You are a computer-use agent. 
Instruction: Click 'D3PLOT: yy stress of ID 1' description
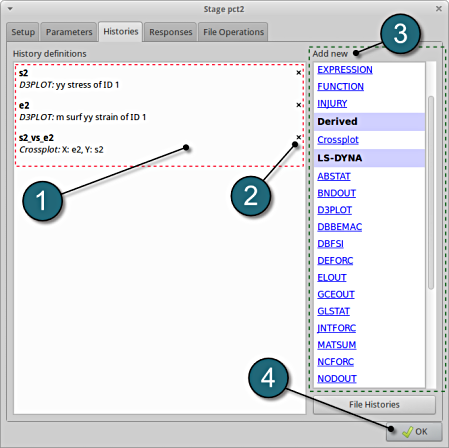69,85
